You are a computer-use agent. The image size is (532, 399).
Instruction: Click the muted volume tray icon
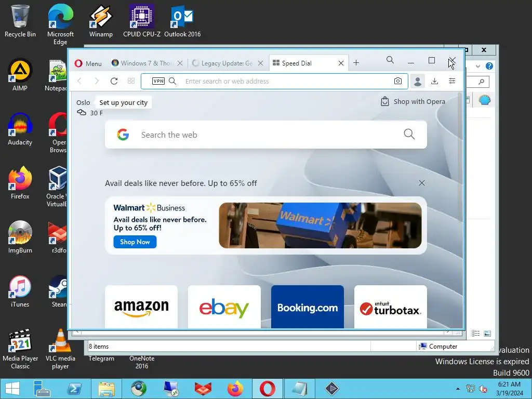point(483,389)
